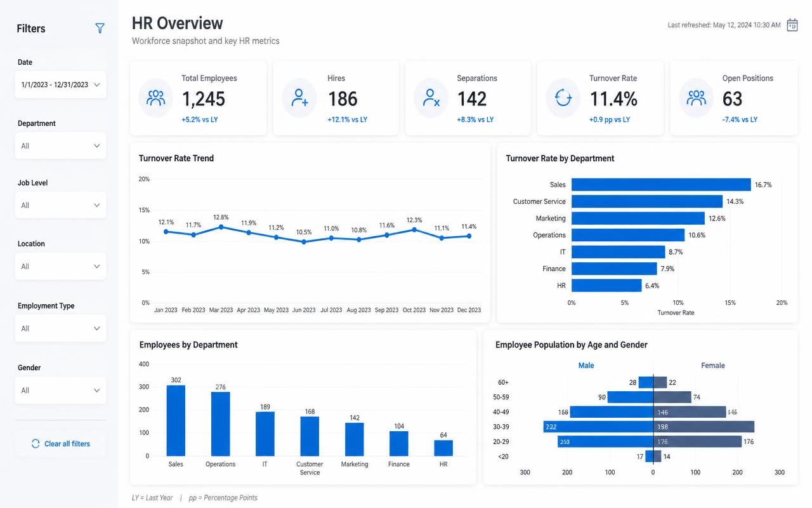This screenshot has height=508, width=812.
Task: Select the IT 8.7% turnover bar
Action: [x=619, y=252]
